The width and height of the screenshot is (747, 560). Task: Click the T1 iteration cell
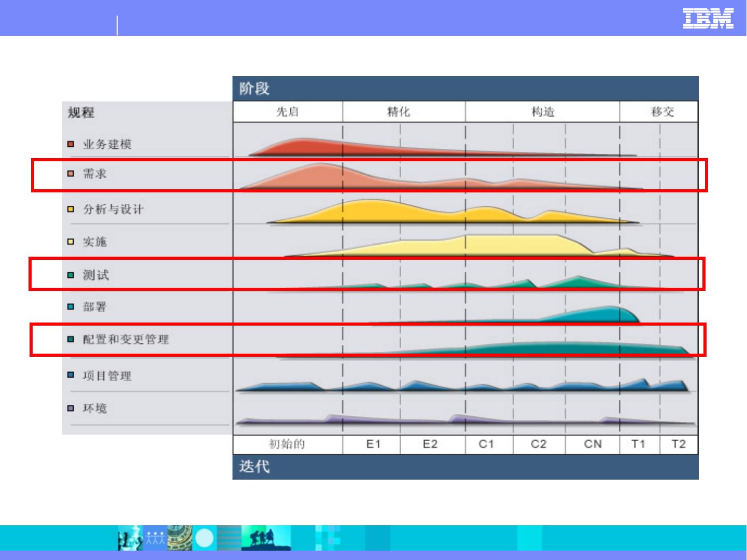(x=640, y=444)
